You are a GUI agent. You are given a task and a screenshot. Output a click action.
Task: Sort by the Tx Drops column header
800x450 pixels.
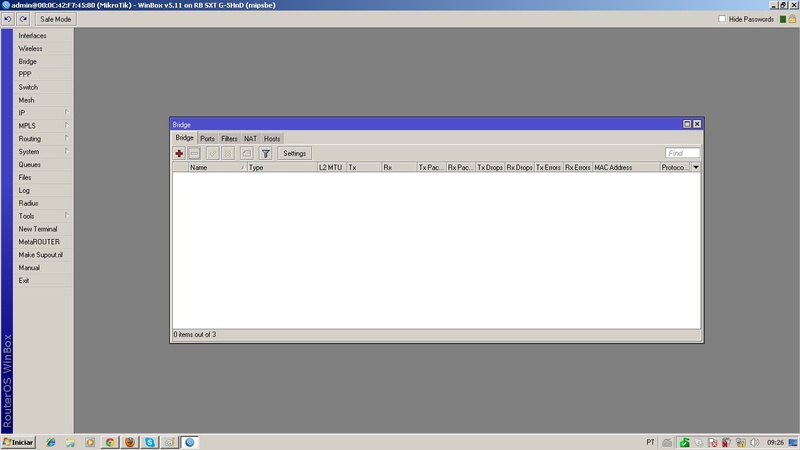point(490,167)
